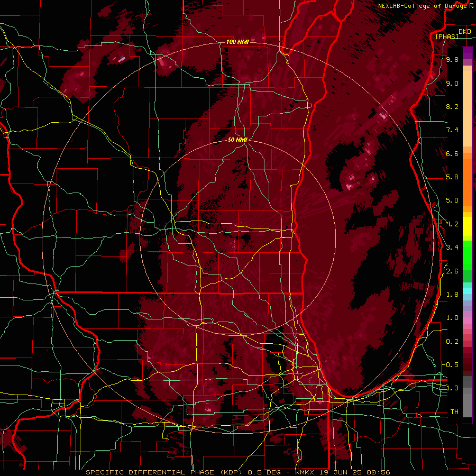The image size is (476, 476).
Task: Select the 5.0 value on color scale
Action: pyautogui.click(x=452, y=200)
